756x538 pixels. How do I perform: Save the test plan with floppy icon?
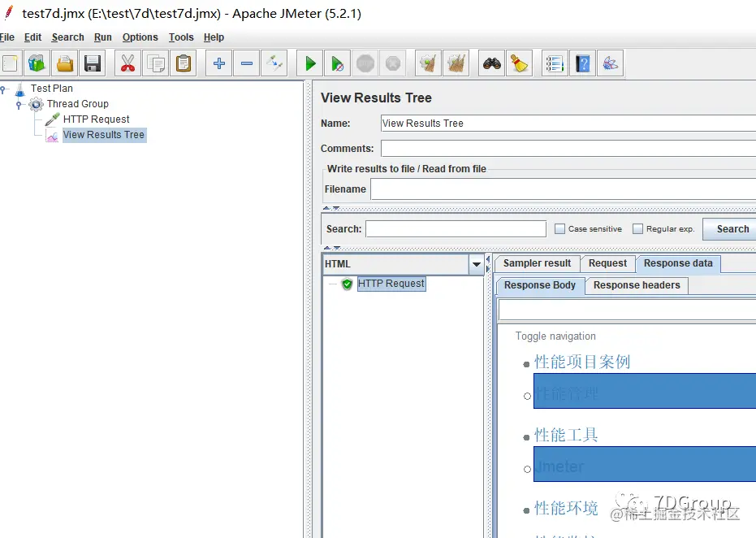pyautogui.click(x=93, y=63)
